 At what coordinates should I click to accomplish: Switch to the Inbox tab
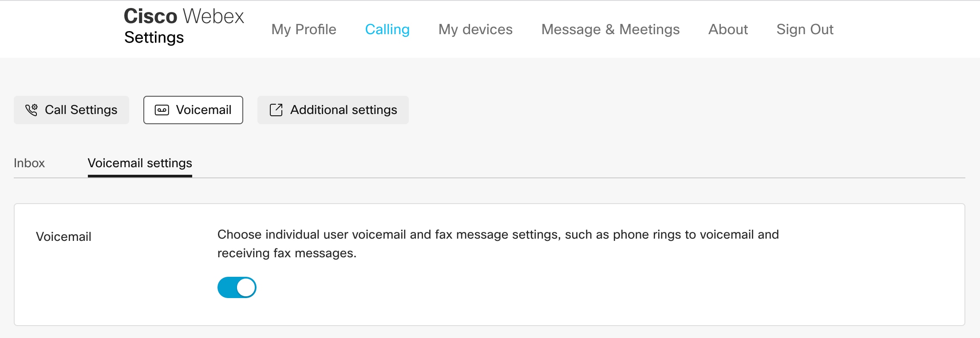click(29, 163)
